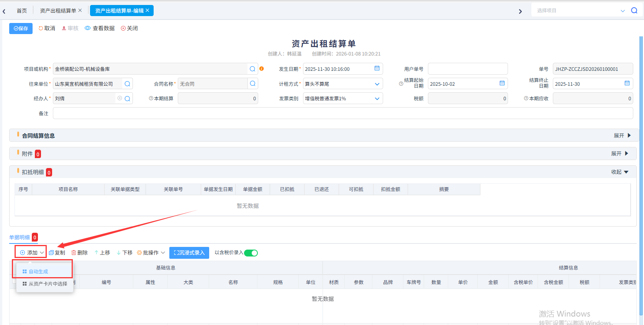Click the orange info icon beside 项目或机构
The image size is (644, 325).
point(262,69)
